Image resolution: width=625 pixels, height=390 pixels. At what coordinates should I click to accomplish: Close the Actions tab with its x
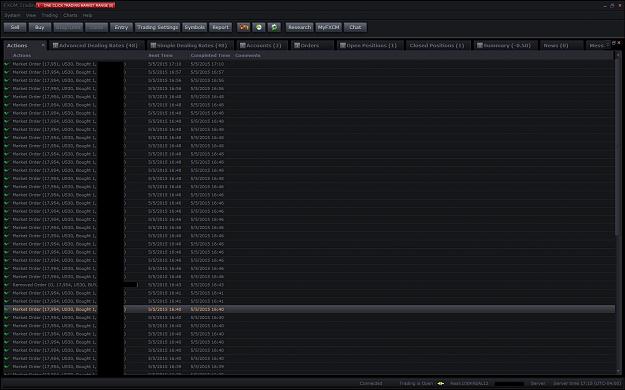point(43,45)
